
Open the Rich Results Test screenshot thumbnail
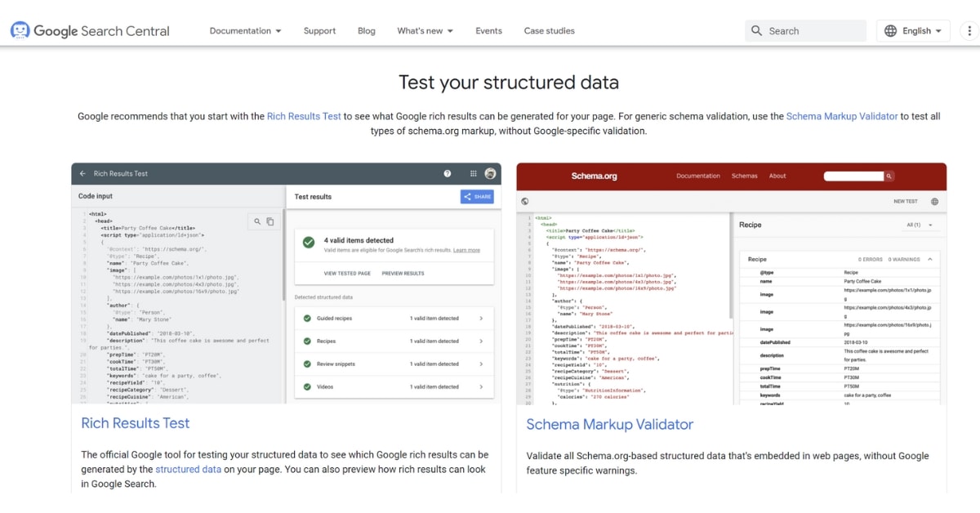(x=287, y=283)
